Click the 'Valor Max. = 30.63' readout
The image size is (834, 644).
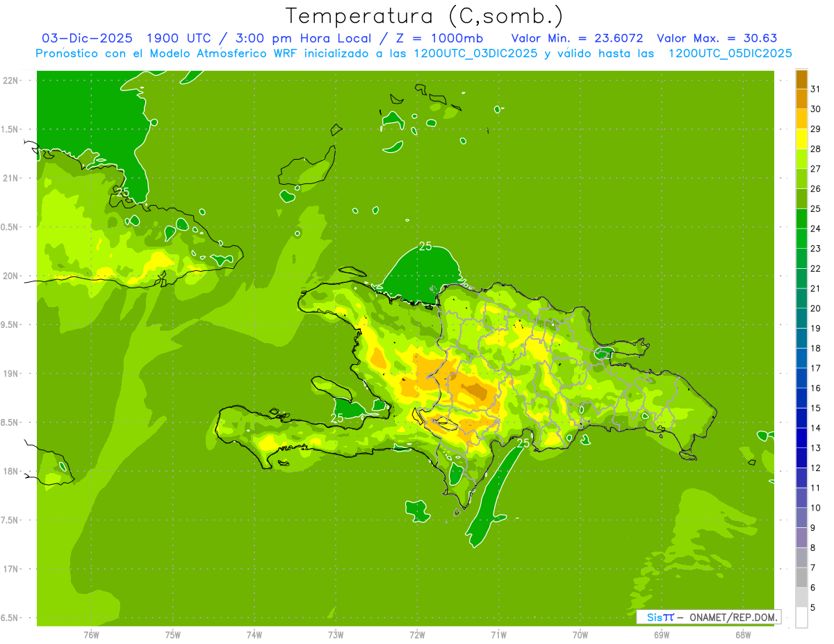point(717,38)
